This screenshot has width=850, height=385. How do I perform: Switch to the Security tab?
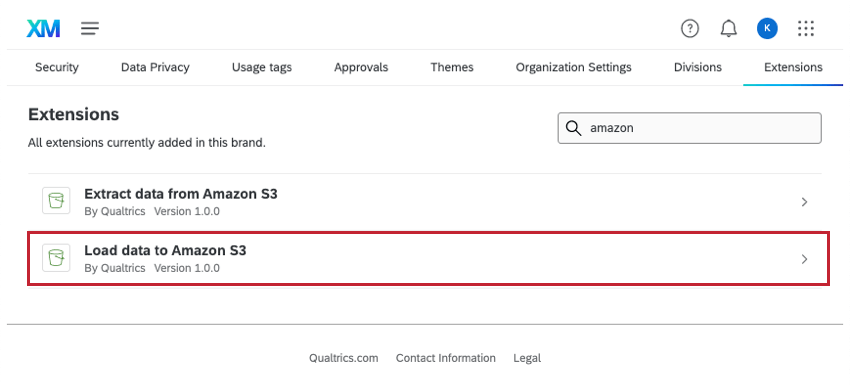[x=57, y=67]
